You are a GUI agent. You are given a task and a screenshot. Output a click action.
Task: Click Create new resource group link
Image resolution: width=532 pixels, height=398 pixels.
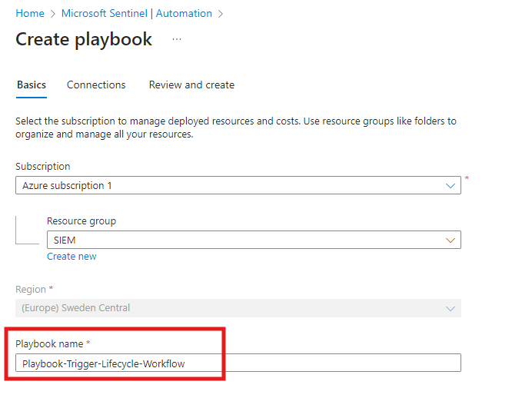71,257
